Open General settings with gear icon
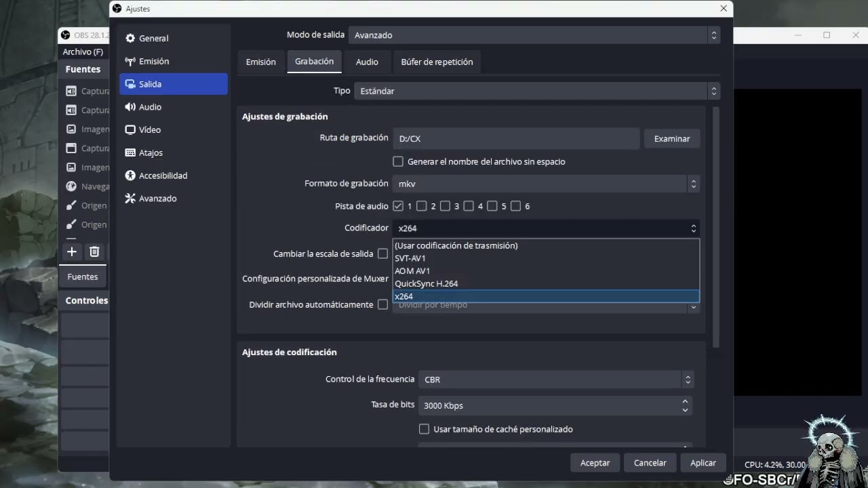 tap(130, 39)
